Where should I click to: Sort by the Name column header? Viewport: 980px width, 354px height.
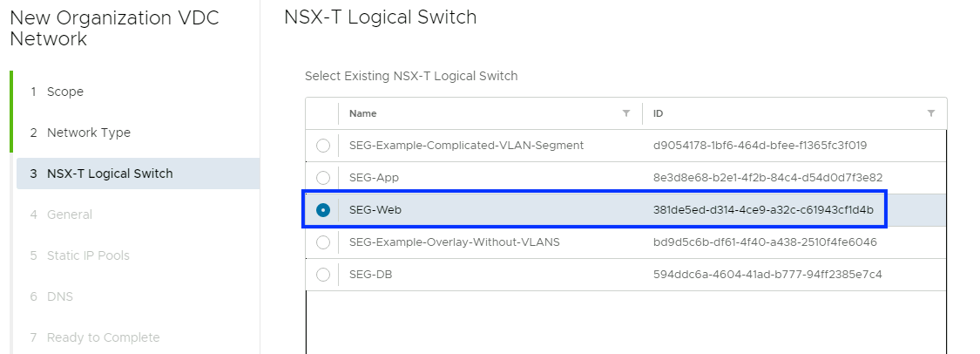[x=363, y=113]
